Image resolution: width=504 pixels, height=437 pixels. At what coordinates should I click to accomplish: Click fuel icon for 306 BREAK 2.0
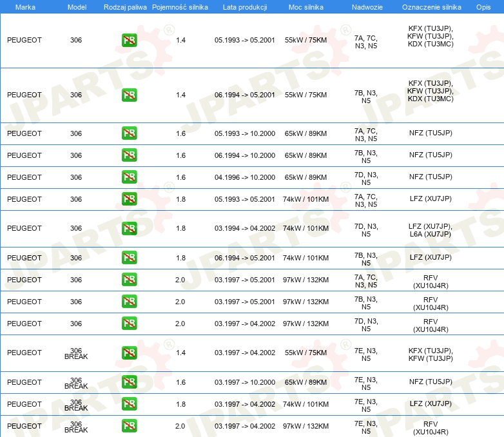tap(129, 426)
